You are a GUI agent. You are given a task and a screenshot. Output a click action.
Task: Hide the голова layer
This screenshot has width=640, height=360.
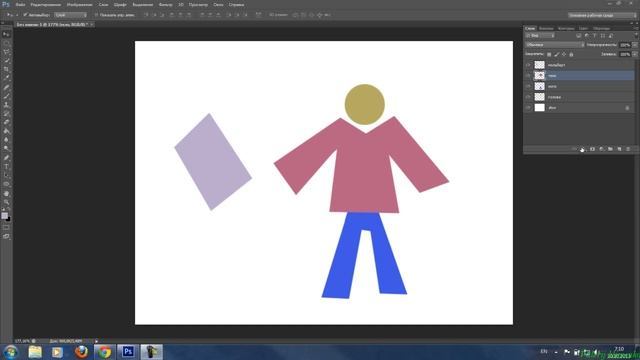pyautogui.click(x=528, y=97)
